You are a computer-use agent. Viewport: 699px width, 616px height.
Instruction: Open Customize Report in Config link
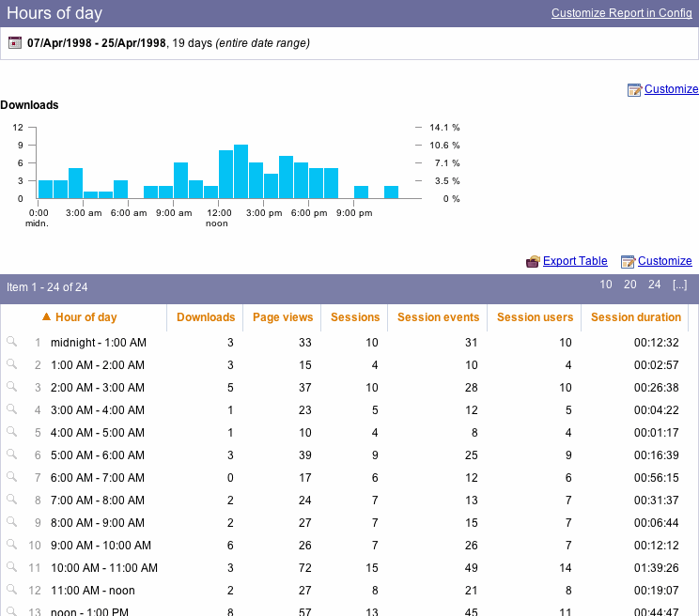[x=621, y=13]
